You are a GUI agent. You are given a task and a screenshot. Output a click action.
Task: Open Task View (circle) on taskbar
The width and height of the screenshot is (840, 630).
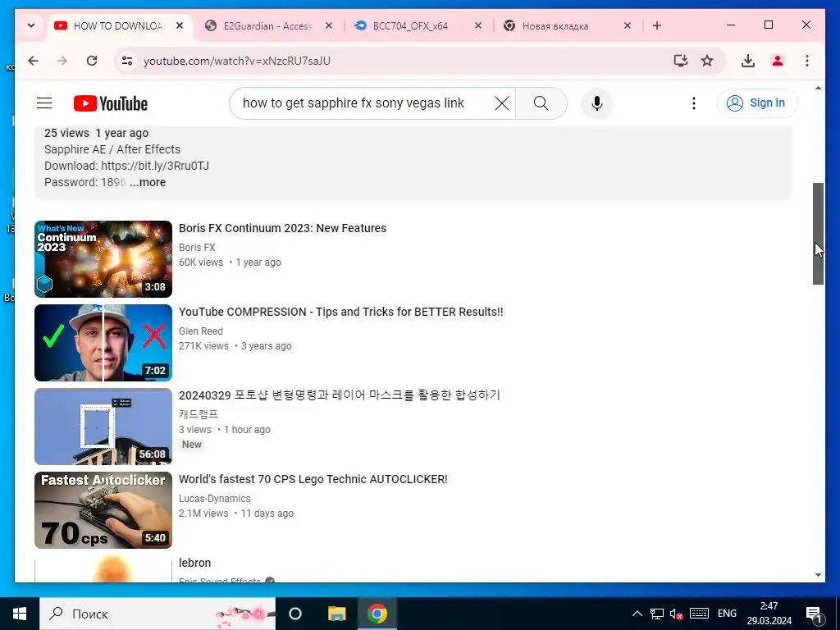[x=295, y=614]
